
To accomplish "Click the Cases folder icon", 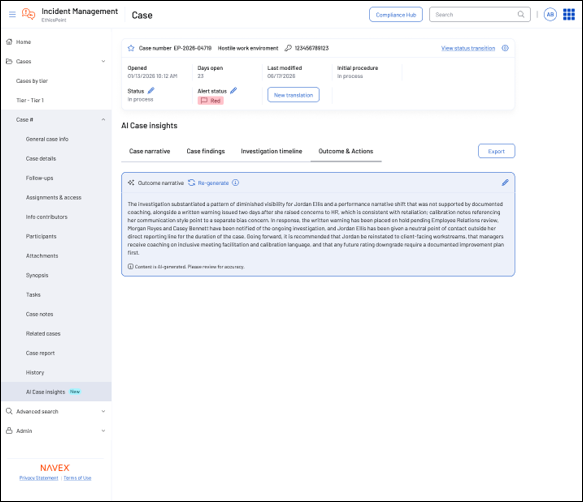I will tap(9, 61).
